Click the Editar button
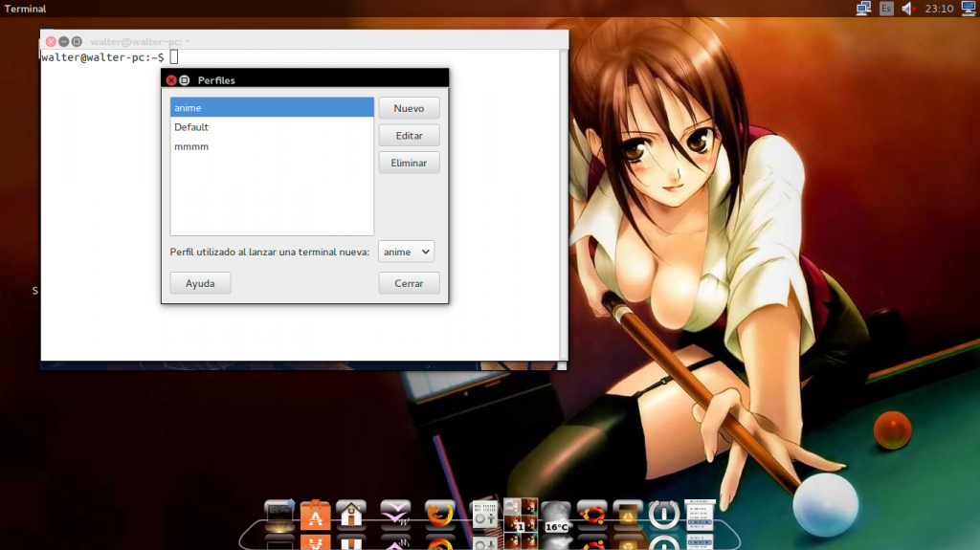The height and width of the screenshot is (550, 980). (x=409, y=135)
